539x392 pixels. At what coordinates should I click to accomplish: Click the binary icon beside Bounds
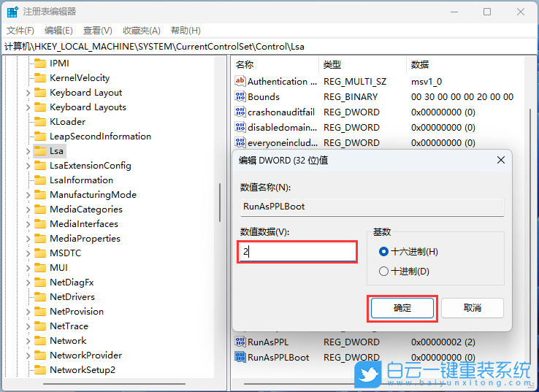pyautogui.click(x=240, y=96)
